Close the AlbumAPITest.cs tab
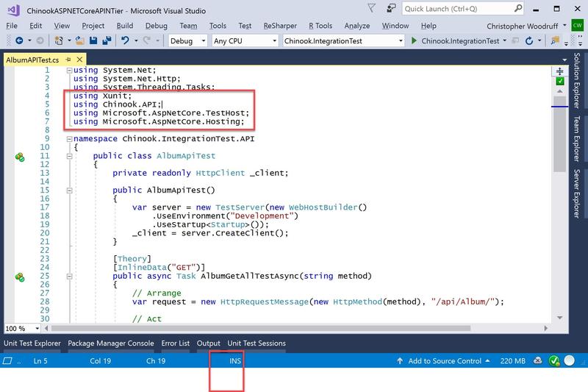 79,60
